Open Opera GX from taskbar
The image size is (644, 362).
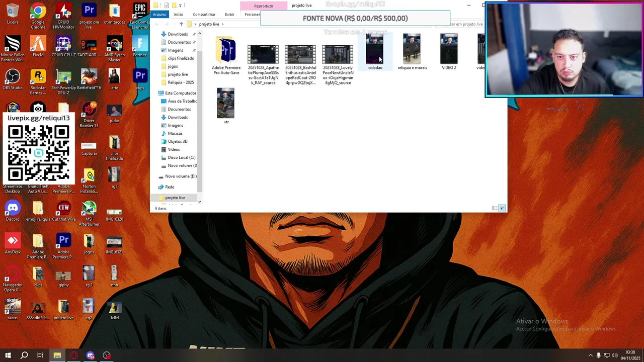click(x=74, y=355)
